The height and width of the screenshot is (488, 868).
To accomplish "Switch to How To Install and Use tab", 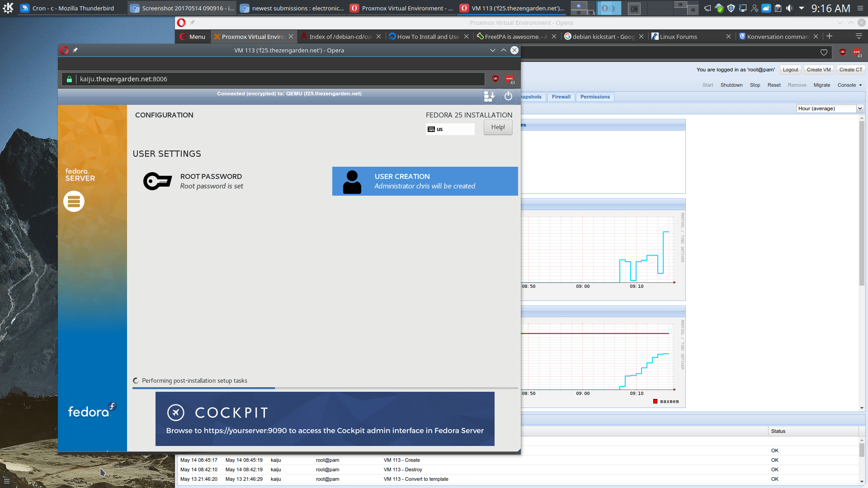I will pyautogui.click(x=428, y=37).
